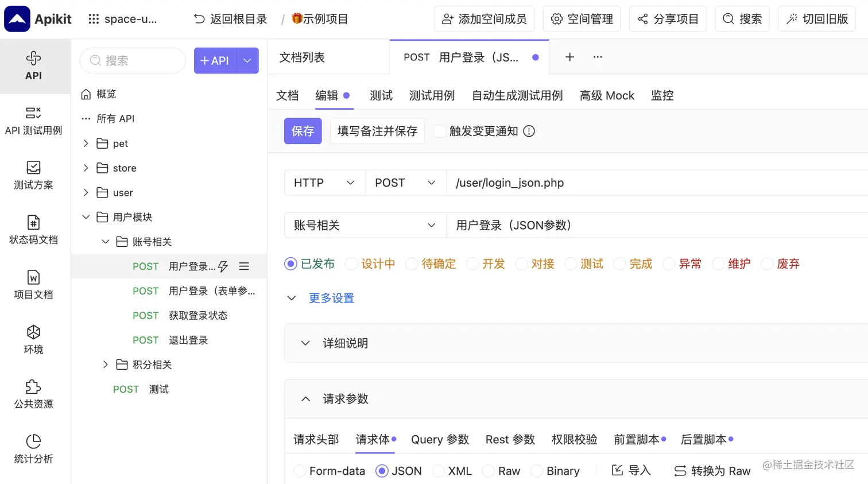Open 项目文档 sidebar item
The height and width of the screenshot is (484, 868).
(x=33, y=285)
